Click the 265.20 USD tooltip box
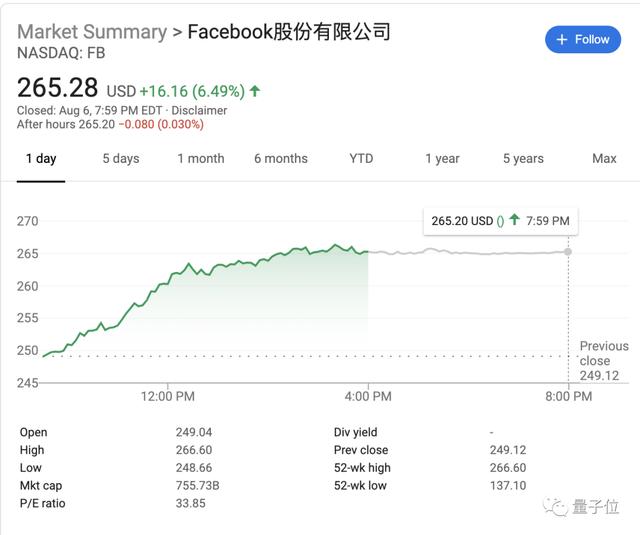 pyautogui.click(x=501, y=222)
